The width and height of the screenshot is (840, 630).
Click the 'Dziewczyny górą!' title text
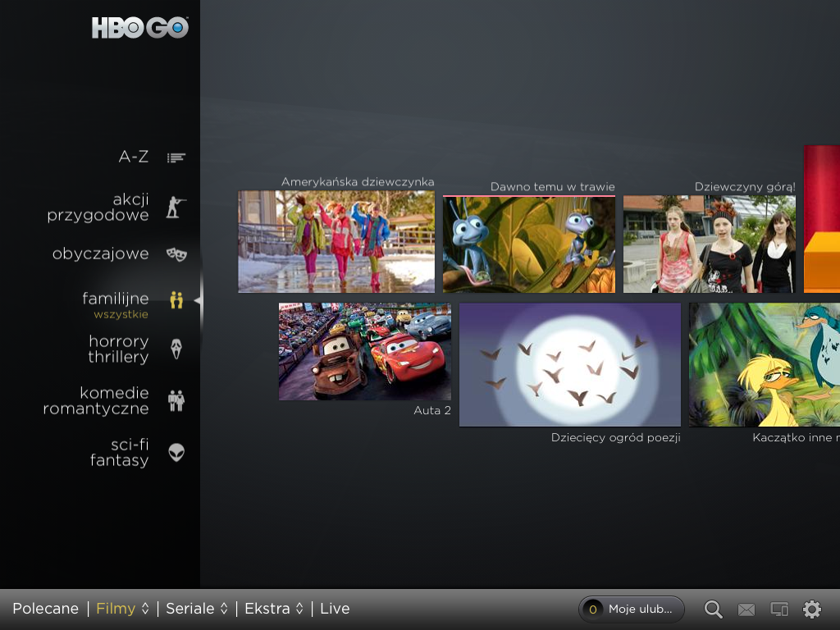coord(745,187)
